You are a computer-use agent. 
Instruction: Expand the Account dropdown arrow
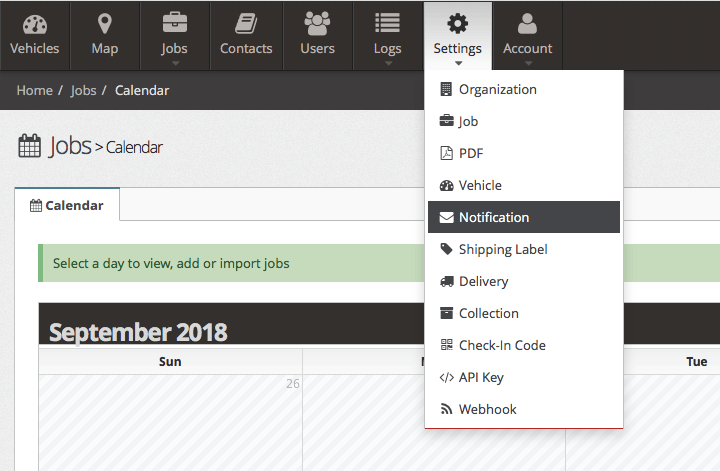(x=529, y=63)
